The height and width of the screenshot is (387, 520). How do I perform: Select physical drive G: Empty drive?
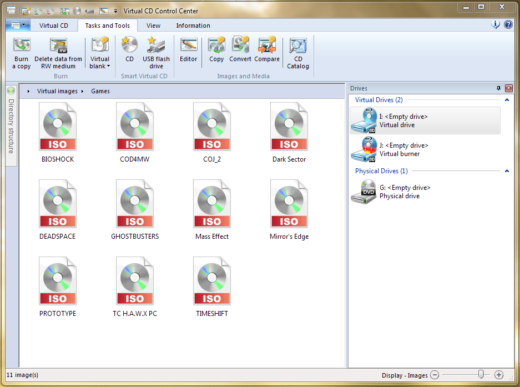[x=425, y=192]
